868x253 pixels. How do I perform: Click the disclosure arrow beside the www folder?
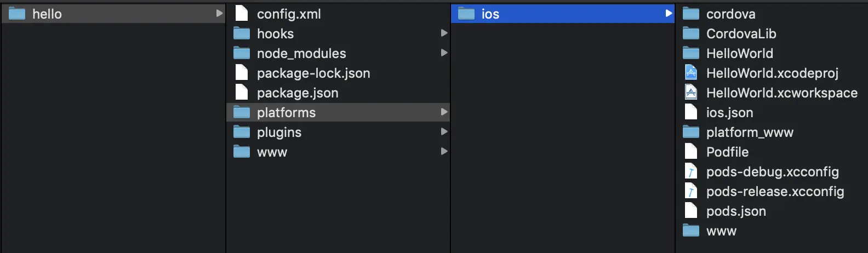(444, 152)
